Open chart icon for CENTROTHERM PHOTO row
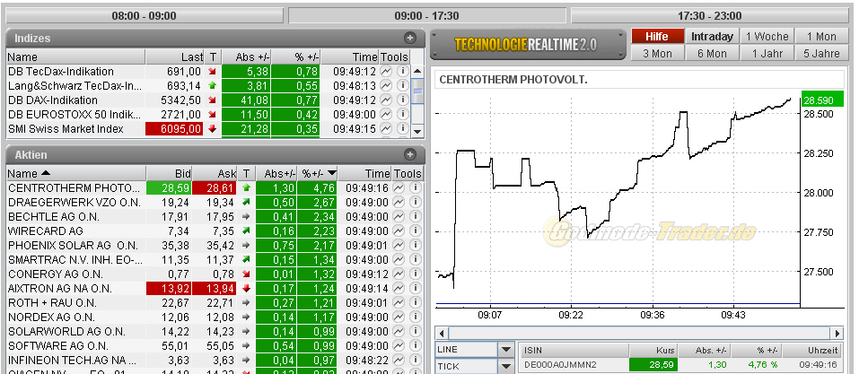 [x=398, y=188]
